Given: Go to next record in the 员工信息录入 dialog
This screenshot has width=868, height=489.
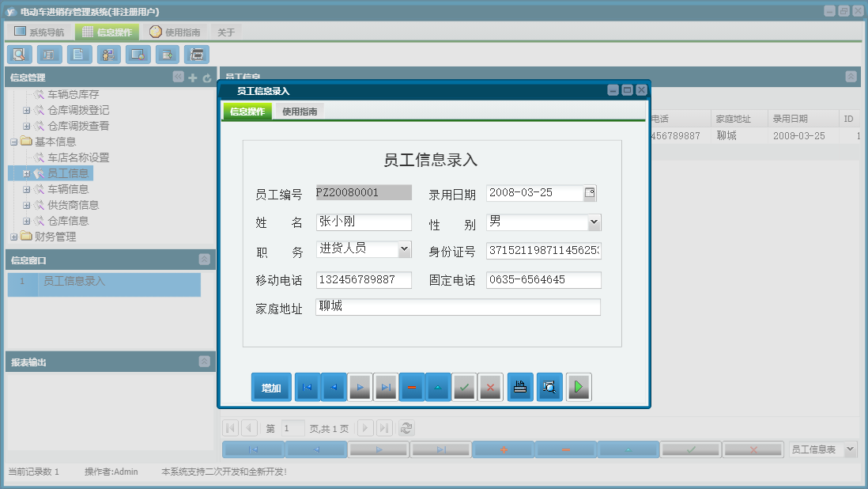Looking at the screenshot, I should (360, 387).
